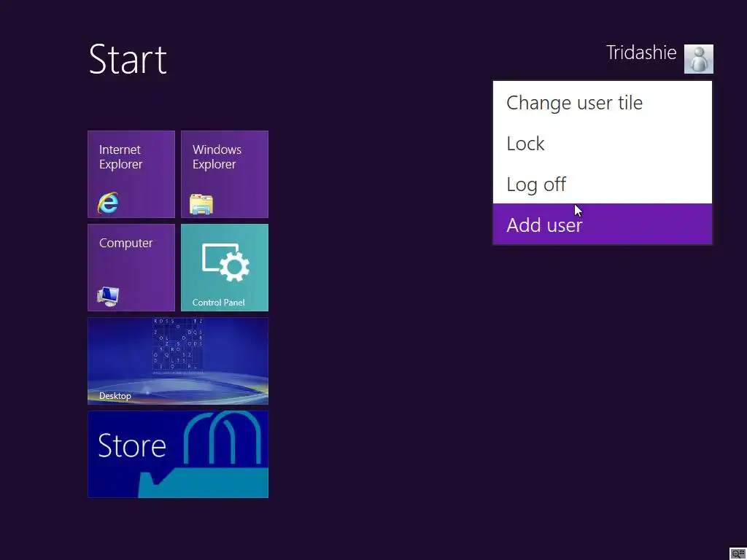Open the Computer tile

point(131,267)
